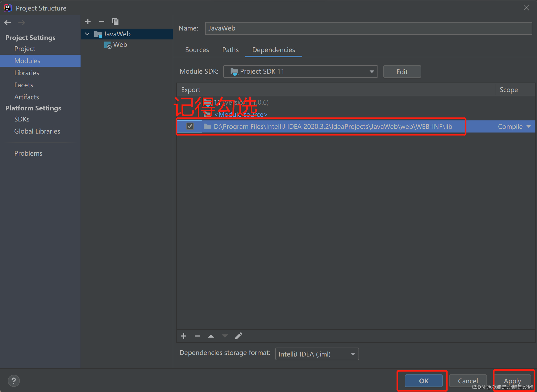Add a dependency with the bottom plus icon
537x392 pixels.
click(x=184, y=336)
